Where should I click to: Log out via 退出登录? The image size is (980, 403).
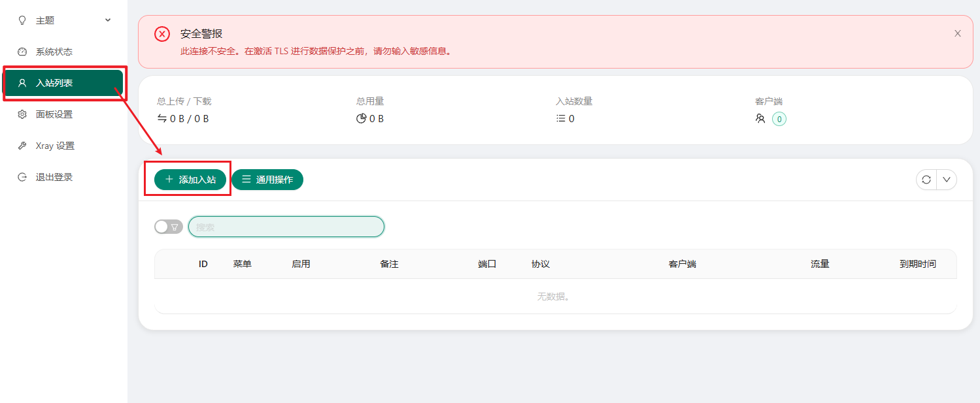63,177
